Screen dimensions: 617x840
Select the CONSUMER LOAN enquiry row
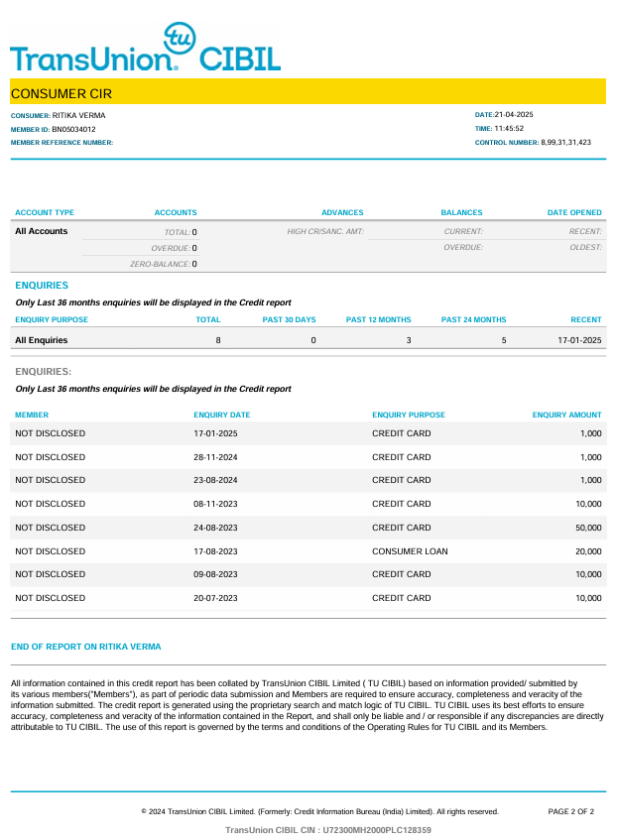click(x=308, y=551)
